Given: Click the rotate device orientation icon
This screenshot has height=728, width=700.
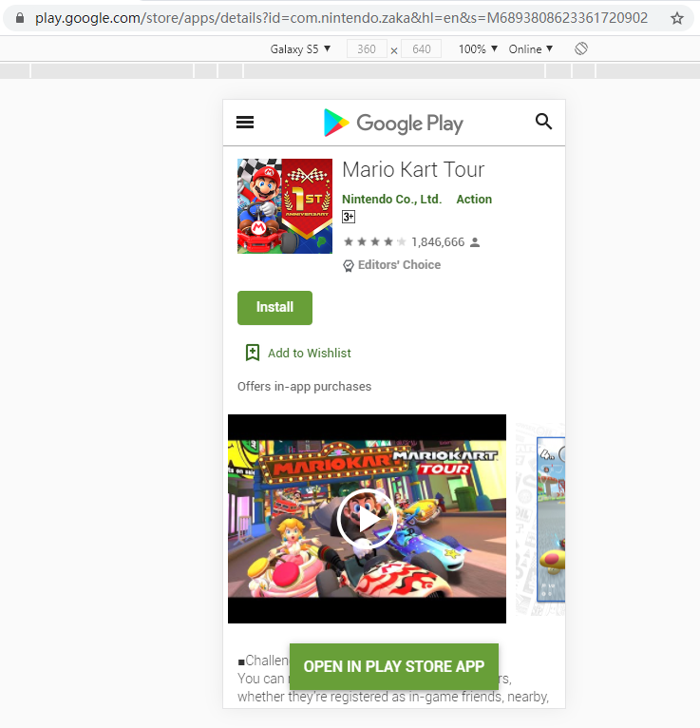Looking at the screenshot, I should (581, 48).
